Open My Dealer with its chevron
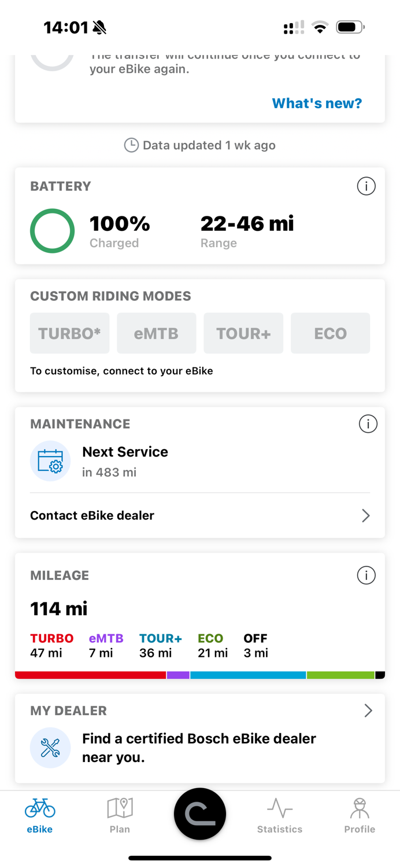400x868 pixels. (368, 711)
